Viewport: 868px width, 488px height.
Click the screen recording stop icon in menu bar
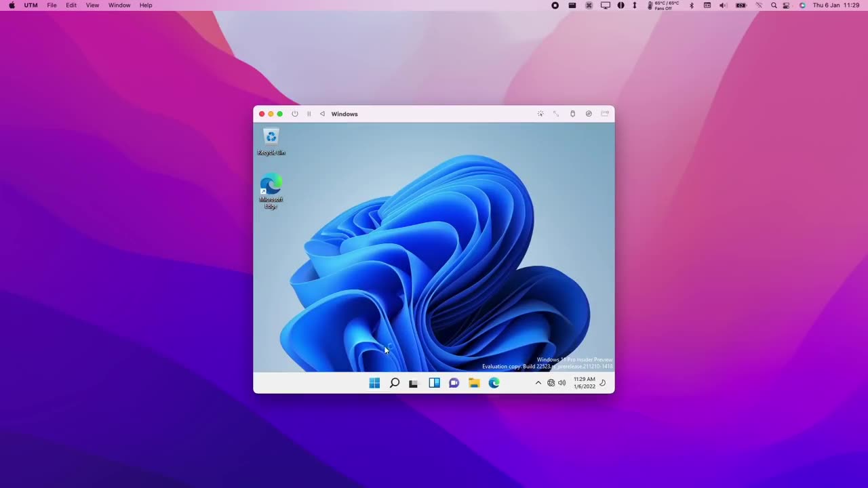tap(555, 5)
